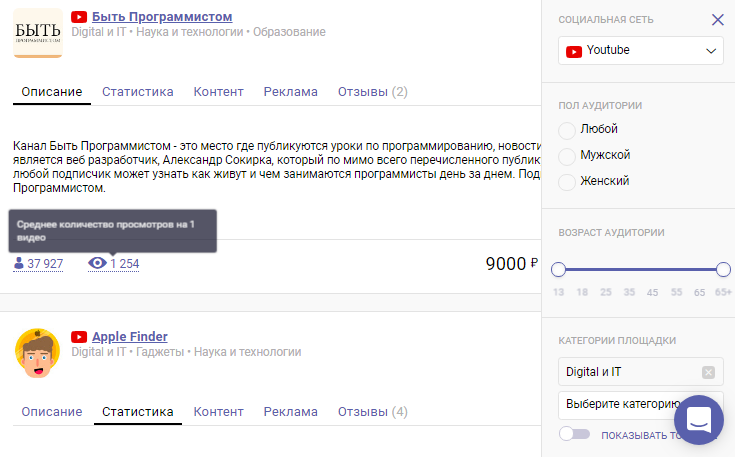Open Контент tab of Apple Finder
Screen dimensions: 735x457
click(x=218, y=412)
